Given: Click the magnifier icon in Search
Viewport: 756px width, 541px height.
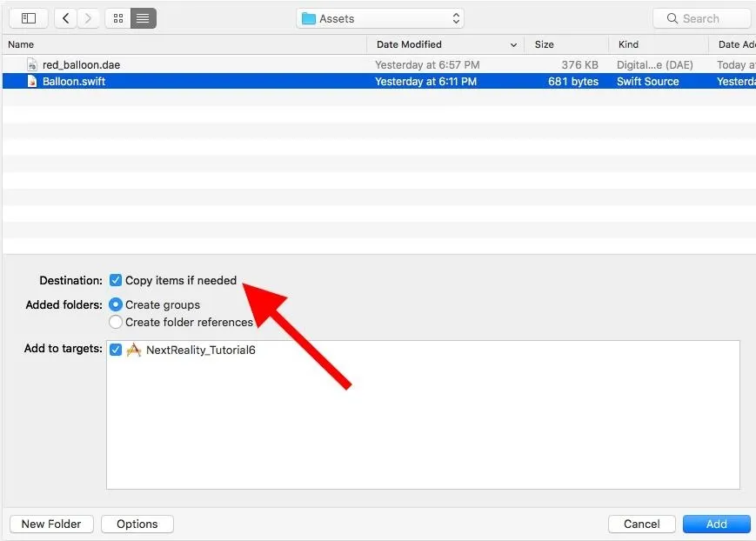Looking at the screenshot, I should click(x=672, y=18).
